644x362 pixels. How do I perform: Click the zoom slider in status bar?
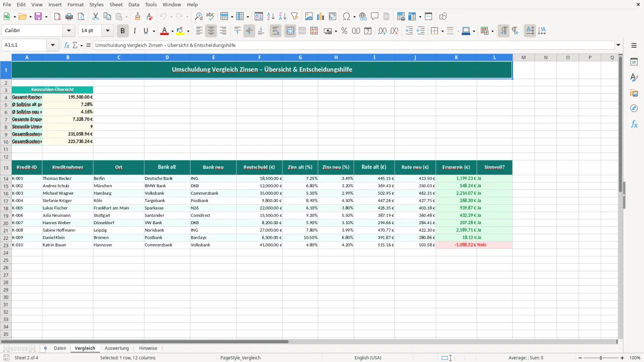601,358
